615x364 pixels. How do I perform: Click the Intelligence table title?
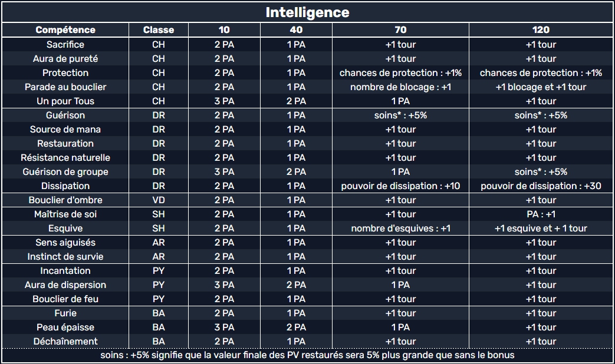coord(307,12)
